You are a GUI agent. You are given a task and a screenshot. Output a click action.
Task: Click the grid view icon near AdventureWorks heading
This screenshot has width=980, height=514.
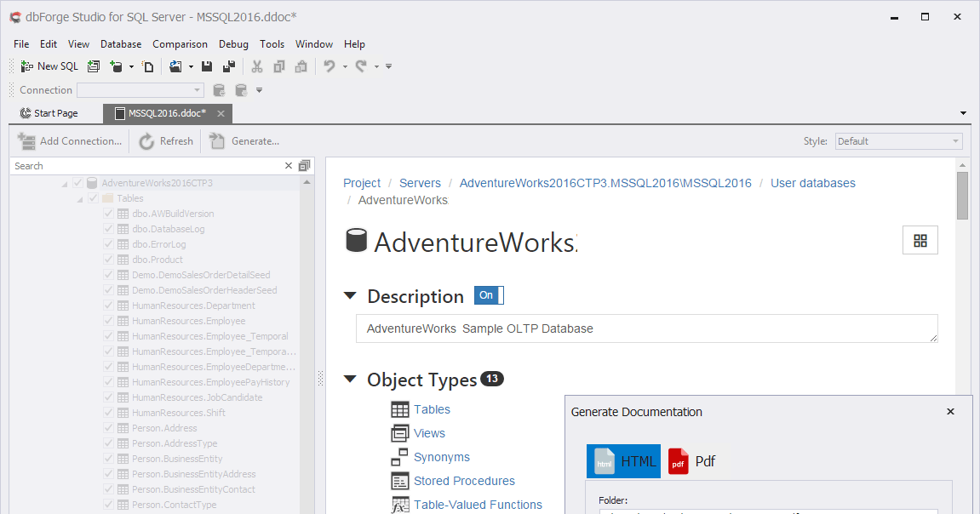[920, 240]
